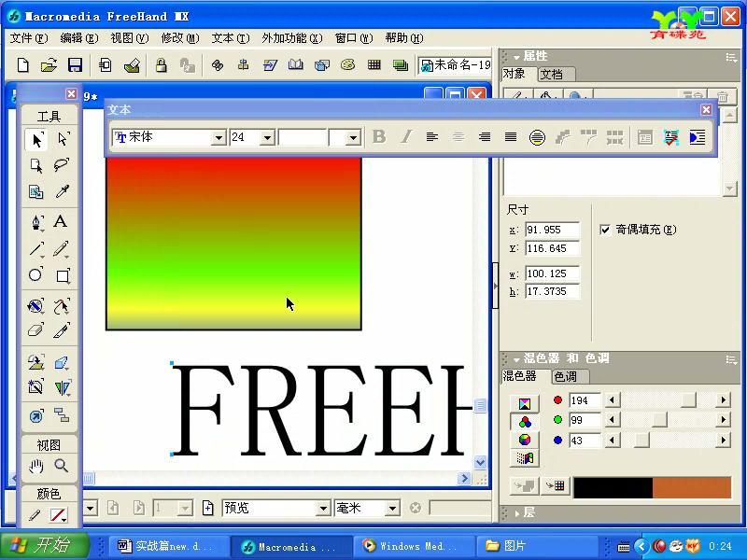Screen dimensions: 747x560
Task: Toggle bold in text toolbar
Action: click(x=379, y=137)
